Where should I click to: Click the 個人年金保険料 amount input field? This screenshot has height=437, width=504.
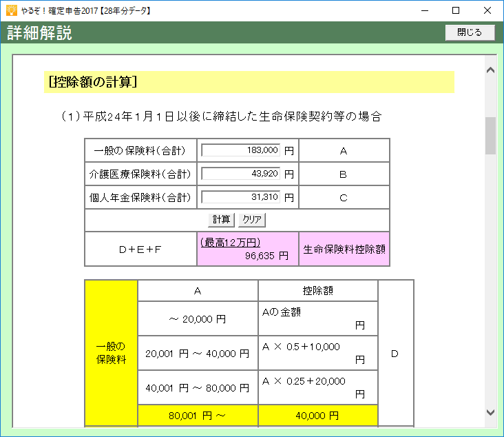(x=241, y=197)
